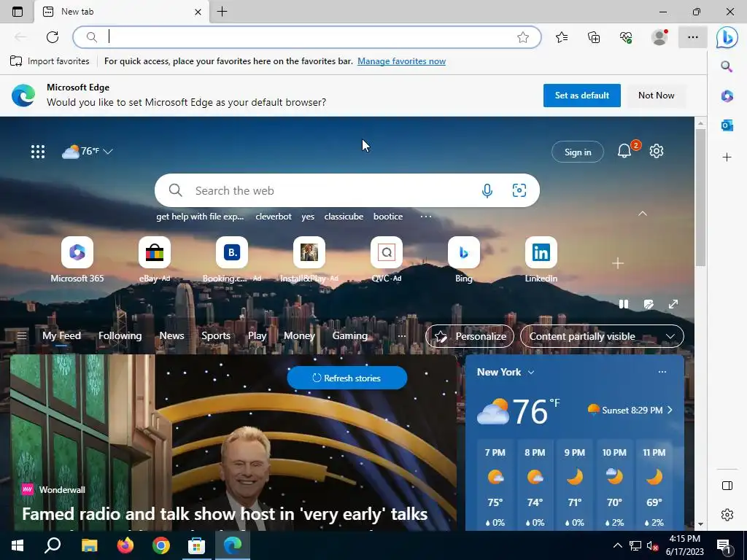Screen dimensions: 747x560
Task: Switch to the News tab
Action: 171,335
